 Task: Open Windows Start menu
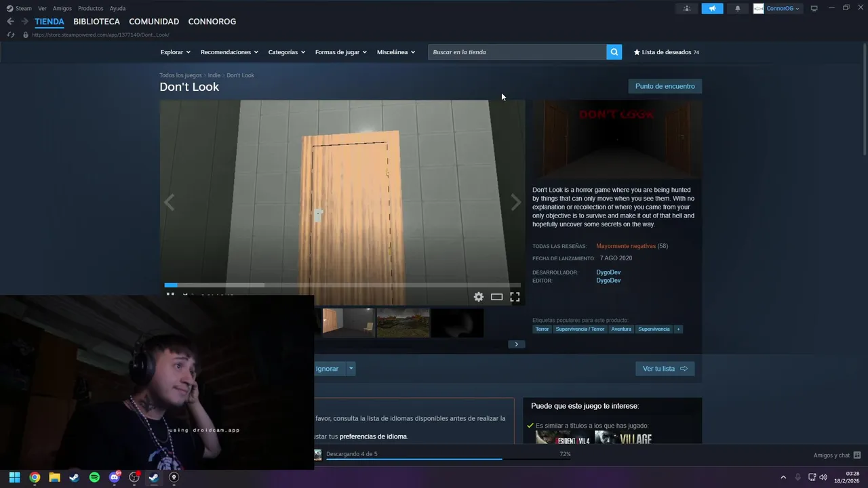[14, 477]
